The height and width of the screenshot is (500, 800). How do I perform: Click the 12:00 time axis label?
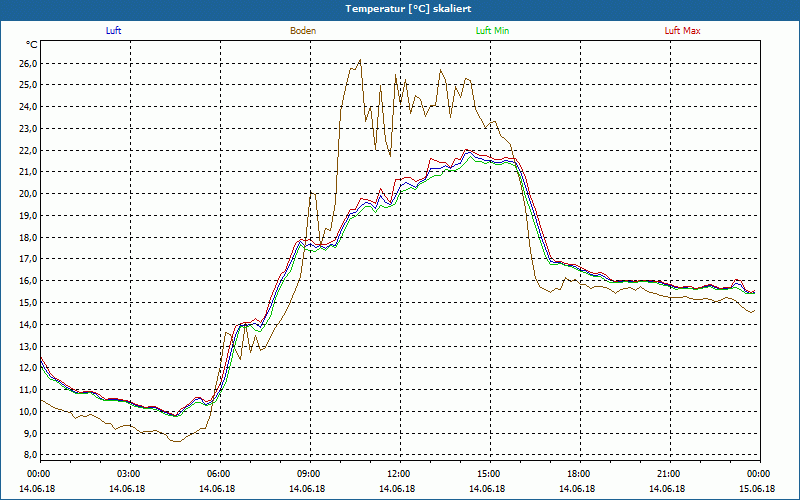pos(400,474)
